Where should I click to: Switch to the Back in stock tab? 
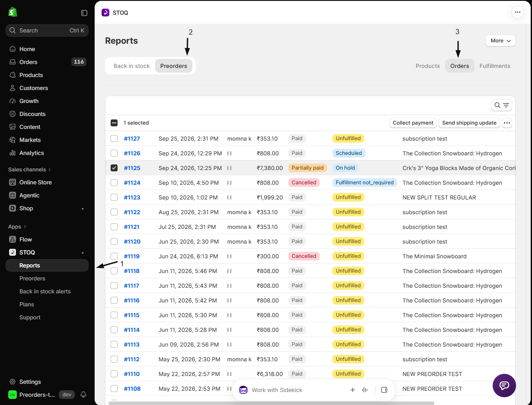pyautogui.click(x=132, y=66)
